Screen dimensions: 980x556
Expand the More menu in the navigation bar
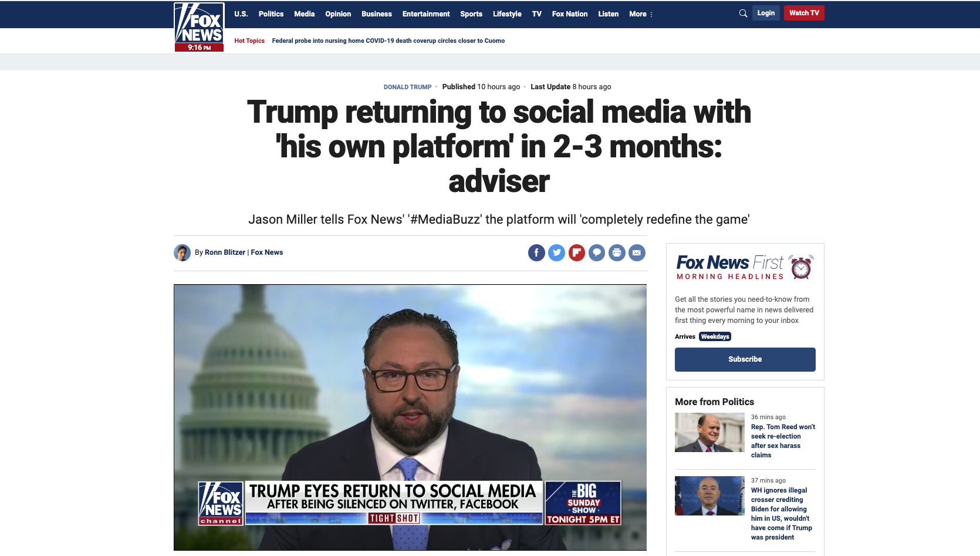[641, 14]
